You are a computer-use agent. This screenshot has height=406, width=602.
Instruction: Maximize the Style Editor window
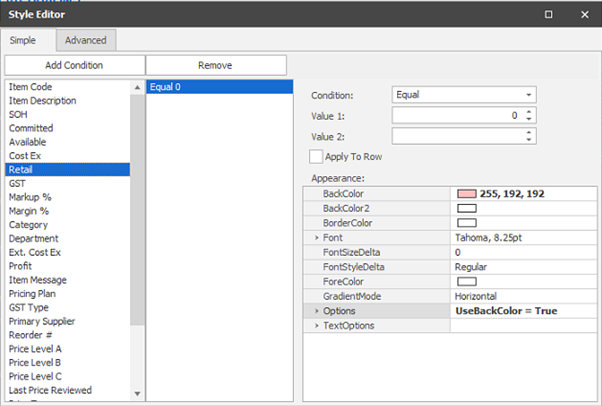(549, 14)
